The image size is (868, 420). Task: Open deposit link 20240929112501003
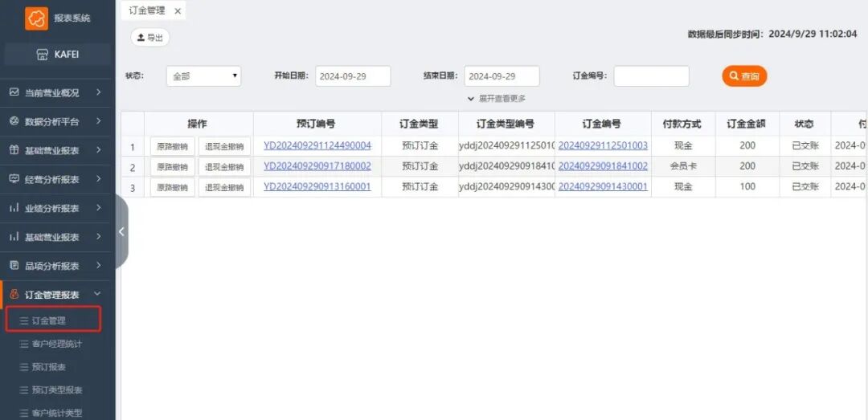(x=603, y=145)
